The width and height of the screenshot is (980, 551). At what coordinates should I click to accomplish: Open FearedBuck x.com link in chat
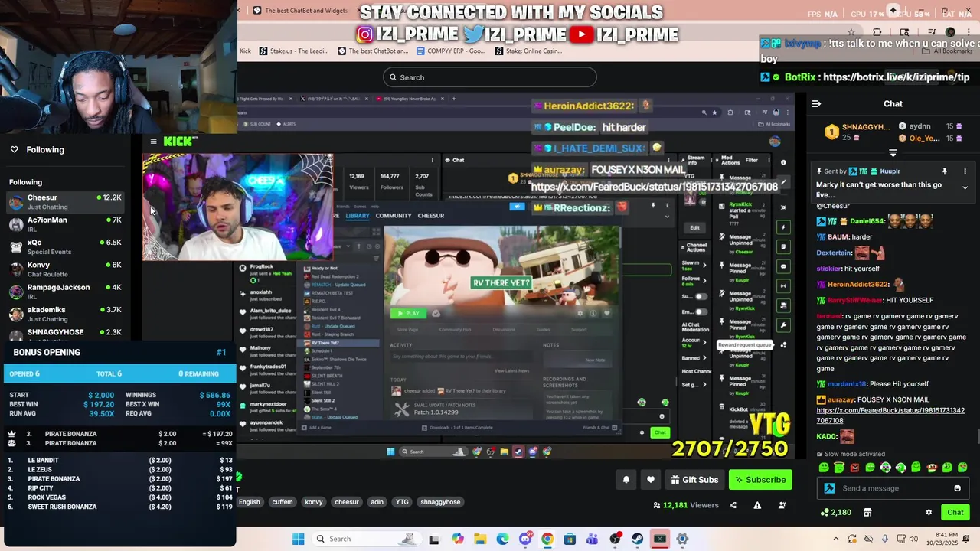tap(890, 416)
